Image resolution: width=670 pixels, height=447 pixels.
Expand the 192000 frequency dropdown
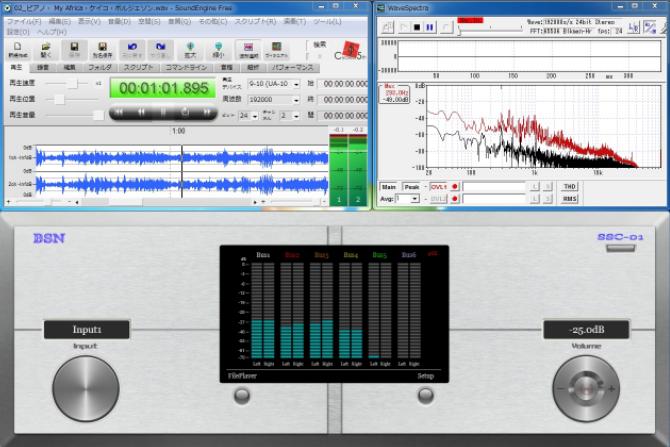(x=295, y=100)
